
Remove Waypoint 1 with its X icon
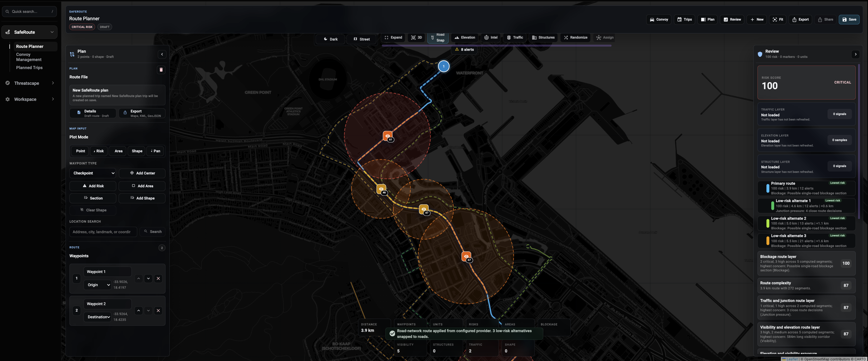click(158, 278)
